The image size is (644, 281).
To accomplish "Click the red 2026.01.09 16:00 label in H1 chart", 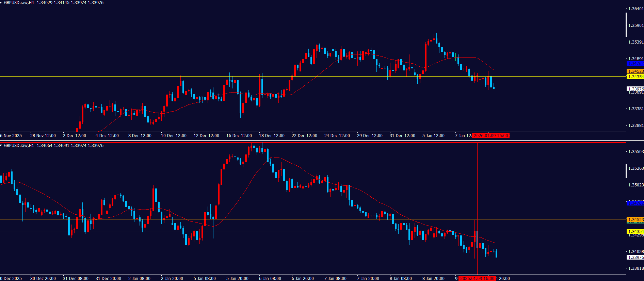I will 477,279.
